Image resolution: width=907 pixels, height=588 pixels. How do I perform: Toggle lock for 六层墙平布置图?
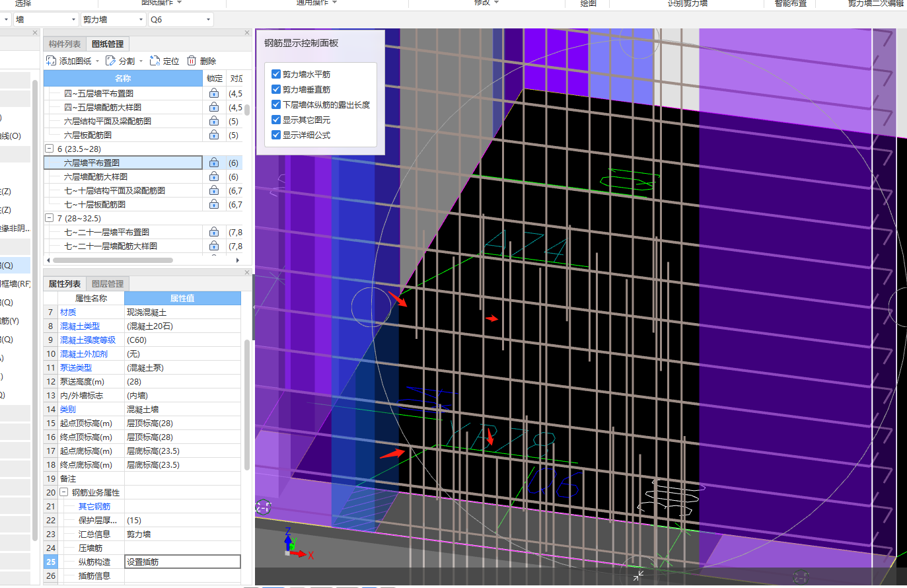tap(214, 163)
